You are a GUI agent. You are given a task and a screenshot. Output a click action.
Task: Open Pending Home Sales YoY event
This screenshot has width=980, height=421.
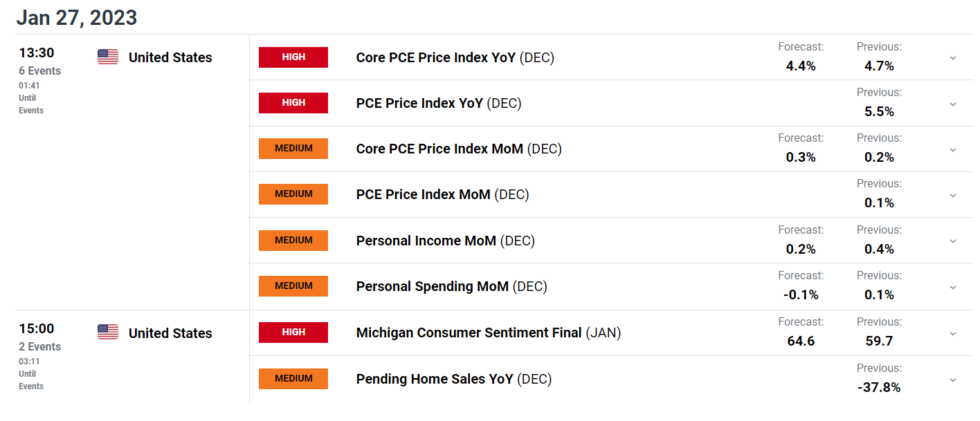(x=435, y=379)
